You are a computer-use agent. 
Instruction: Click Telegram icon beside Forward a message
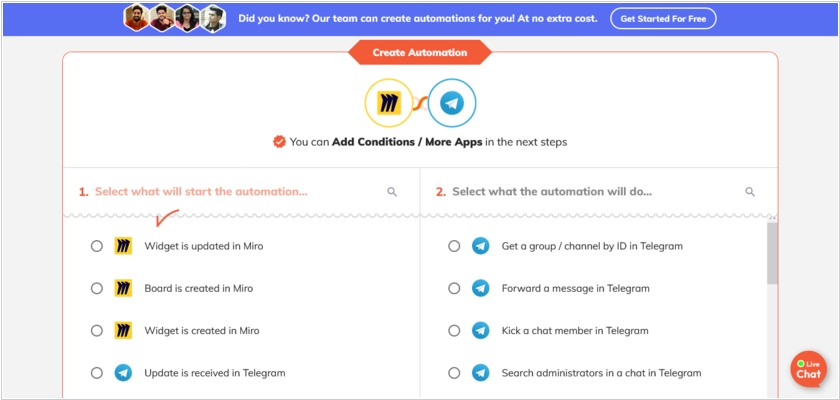pos(481,288)
